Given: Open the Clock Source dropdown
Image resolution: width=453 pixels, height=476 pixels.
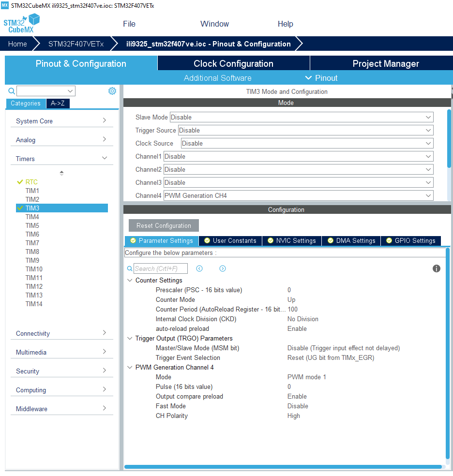Looking at the screenshot, I should pyautogui.click(x=307, y=143).
